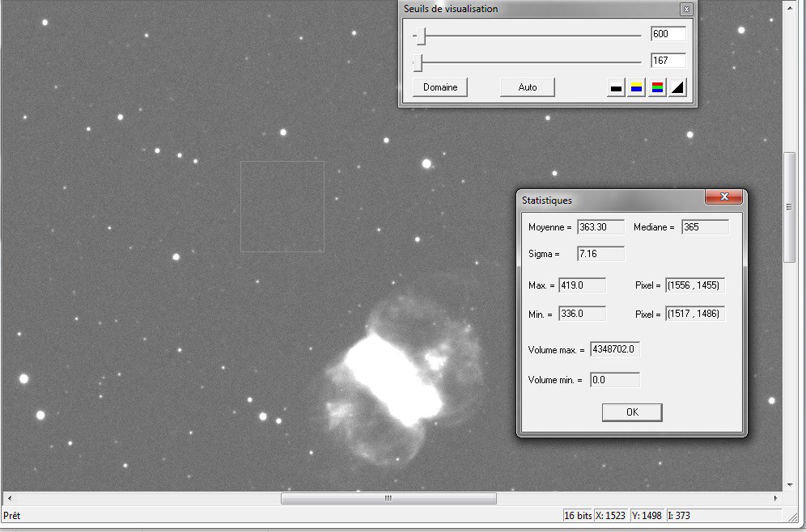Click the horizontal scrollbar left arrow
The image size is (806, 532).
click(9, 498)
